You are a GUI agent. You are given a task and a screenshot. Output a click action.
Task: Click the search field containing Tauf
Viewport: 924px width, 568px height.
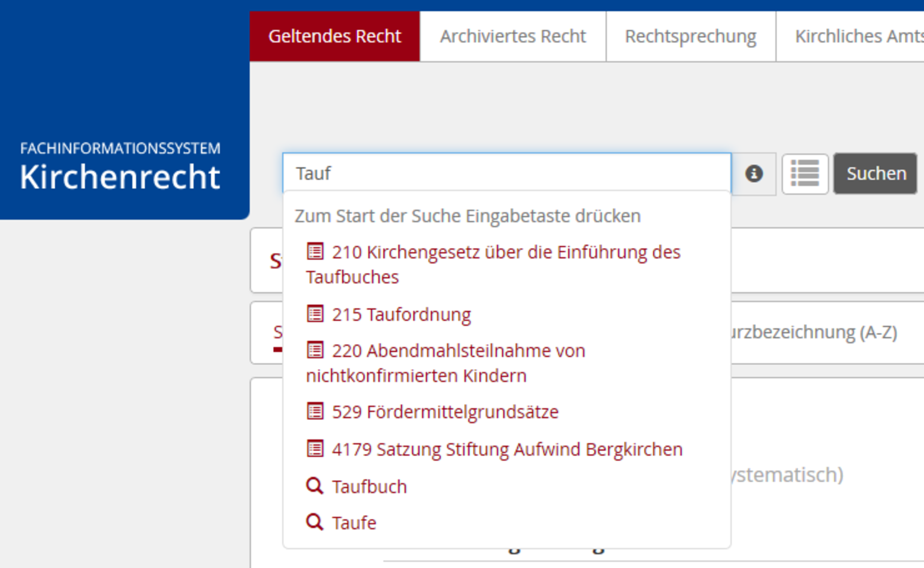click(506, 173)
